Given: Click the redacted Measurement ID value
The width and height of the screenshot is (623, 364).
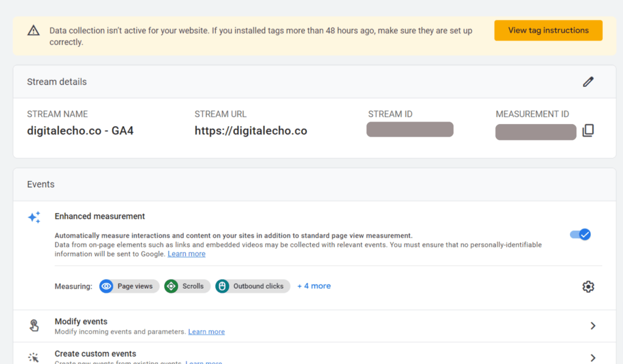Looking at the screenshot, I should 535,132.
